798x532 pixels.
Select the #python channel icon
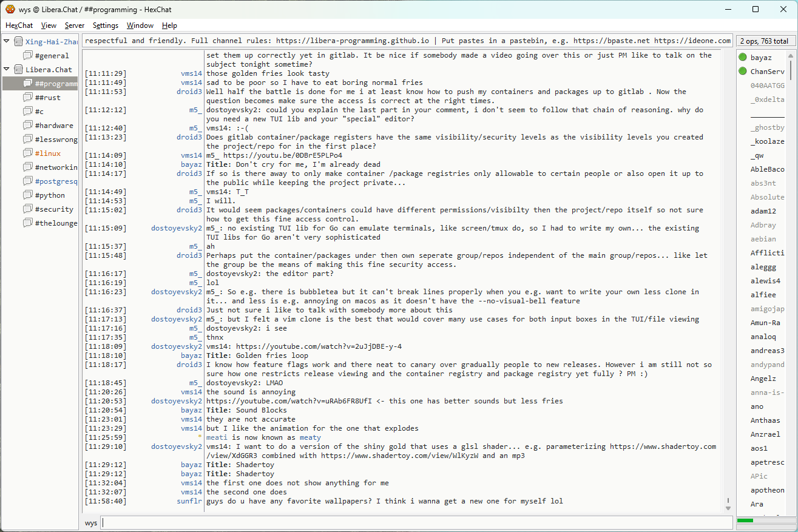(x=28, y=195)
